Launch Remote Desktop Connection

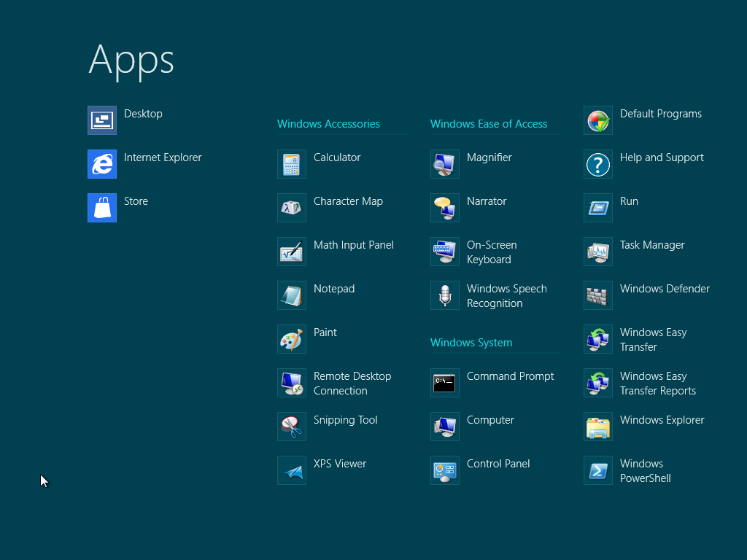[x=352, y=384]
